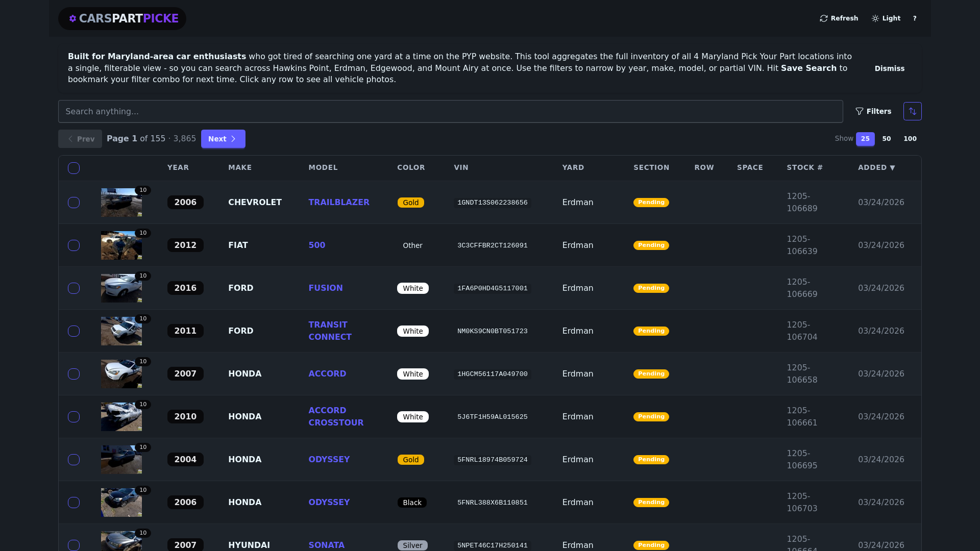Viewport: 980px width, 551px height.
Task: Open the FUSION model link
Action: (x=326, y=288)
